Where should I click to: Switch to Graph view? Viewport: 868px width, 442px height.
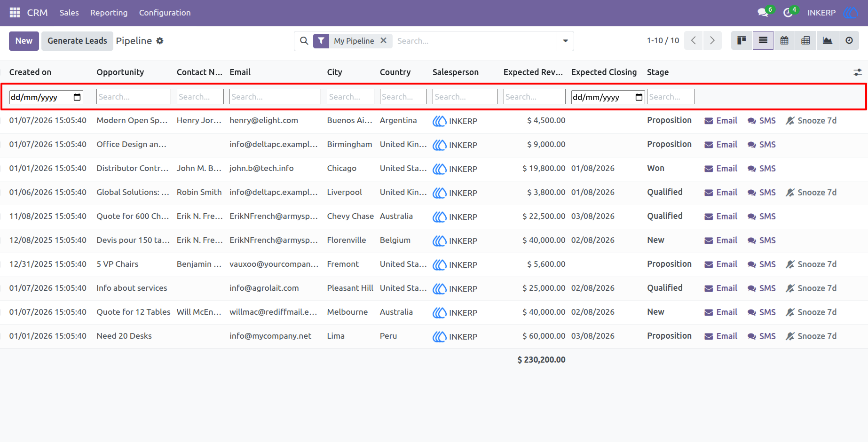828,40
